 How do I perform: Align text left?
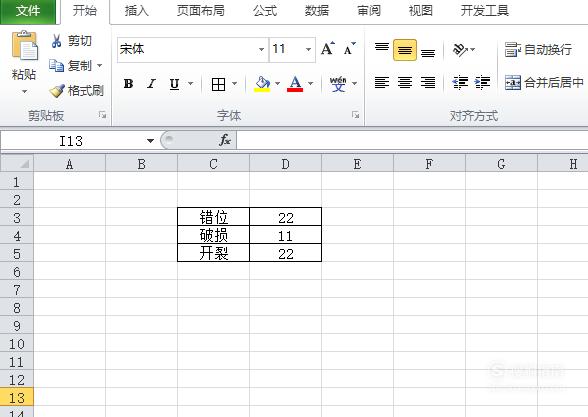click(x=382, y=82)
